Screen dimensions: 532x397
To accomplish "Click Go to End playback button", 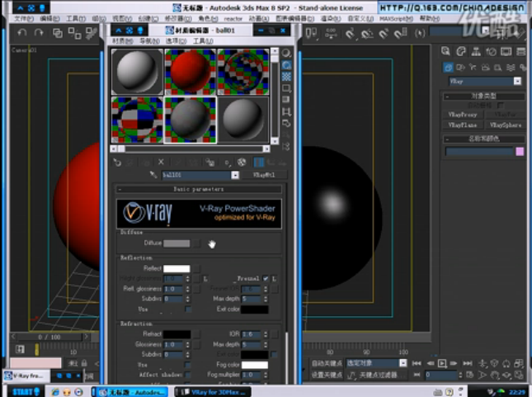I will click(468, 363).
